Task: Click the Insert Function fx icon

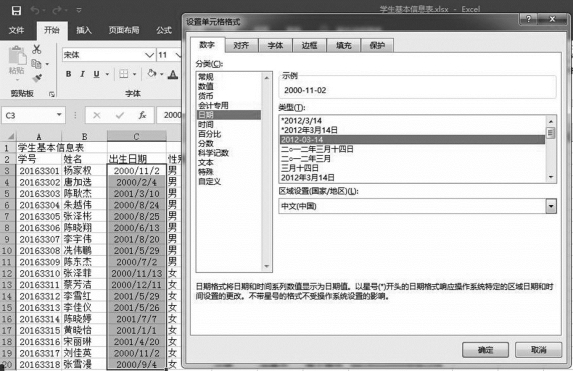Action: tap(142, 116)
